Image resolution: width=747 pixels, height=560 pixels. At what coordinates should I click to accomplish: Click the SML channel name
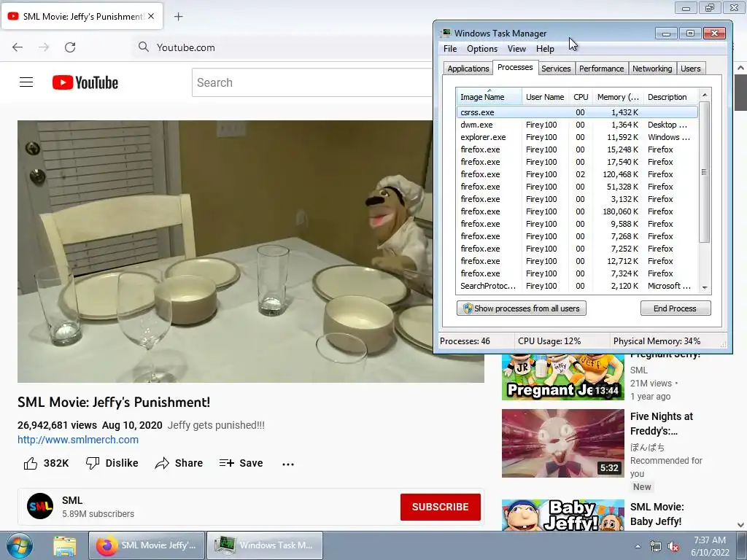[72, 500]
